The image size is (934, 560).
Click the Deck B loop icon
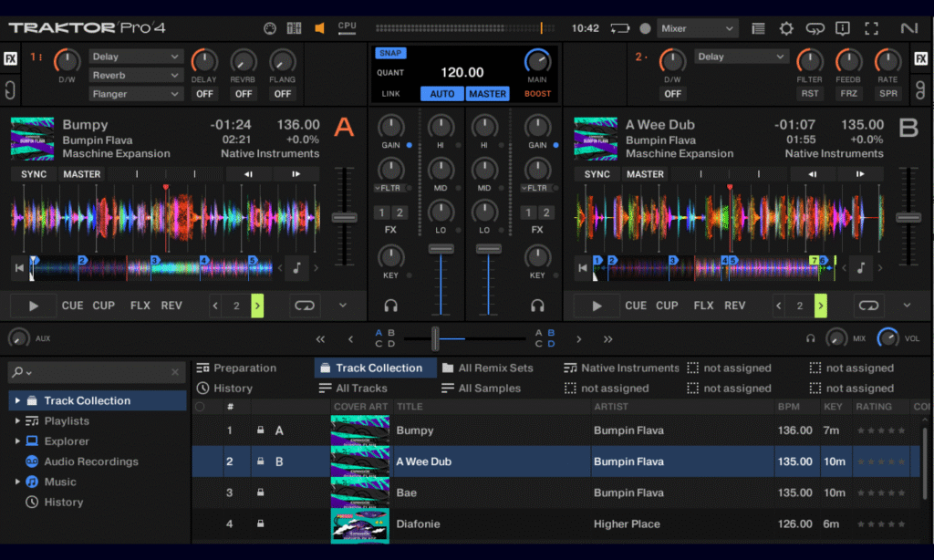(x=869, y=306)
